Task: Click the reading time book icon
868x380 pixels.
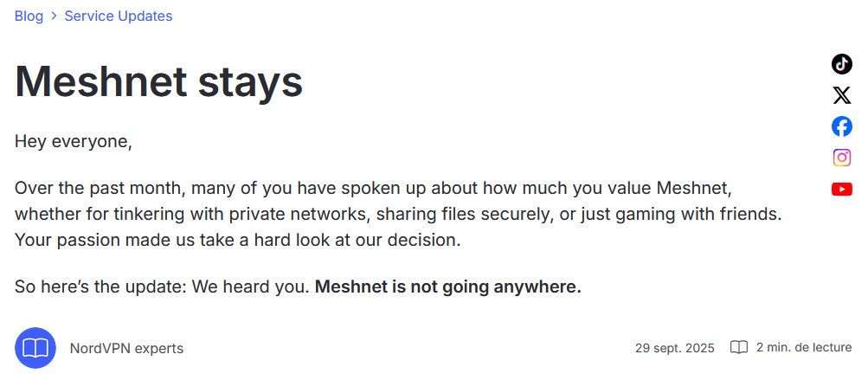Action: point(739,348)
